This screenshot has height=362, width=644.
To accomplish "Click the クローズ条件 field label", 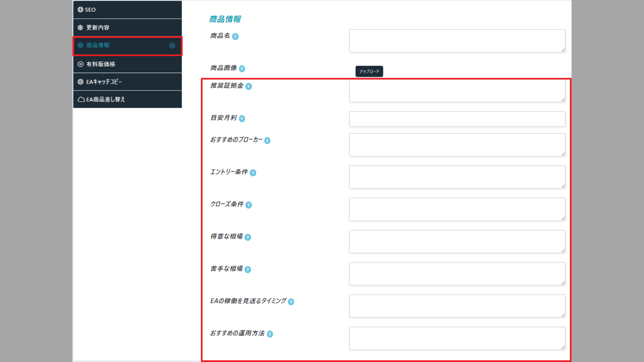I will click(227, 204).
